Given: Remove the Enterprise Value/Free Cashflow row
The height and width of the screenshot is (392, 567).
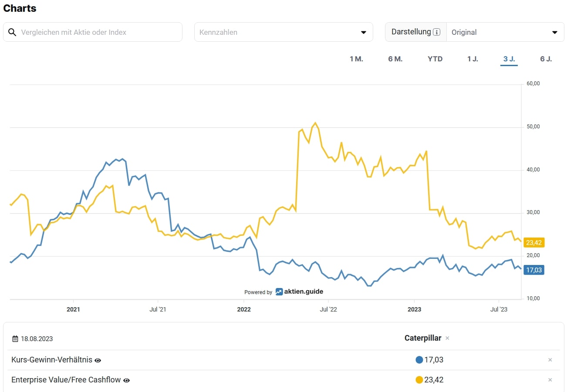Looking at the screenshot, I should pos(550,380).
